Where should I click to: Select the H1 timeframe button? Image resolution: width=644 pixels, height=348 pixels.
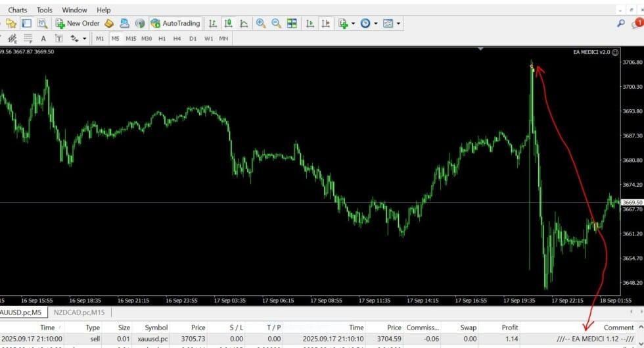click(x=162, y=38)
